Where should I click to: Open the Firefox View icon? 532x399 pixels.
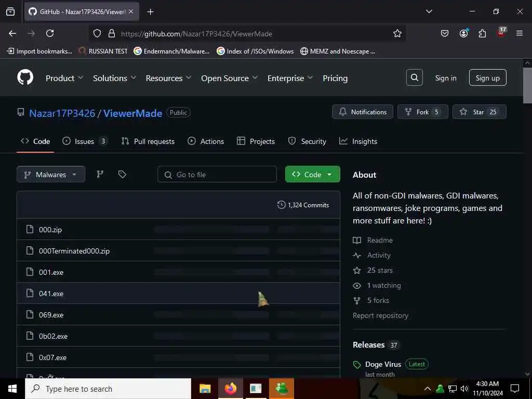[x=10, y=12]
